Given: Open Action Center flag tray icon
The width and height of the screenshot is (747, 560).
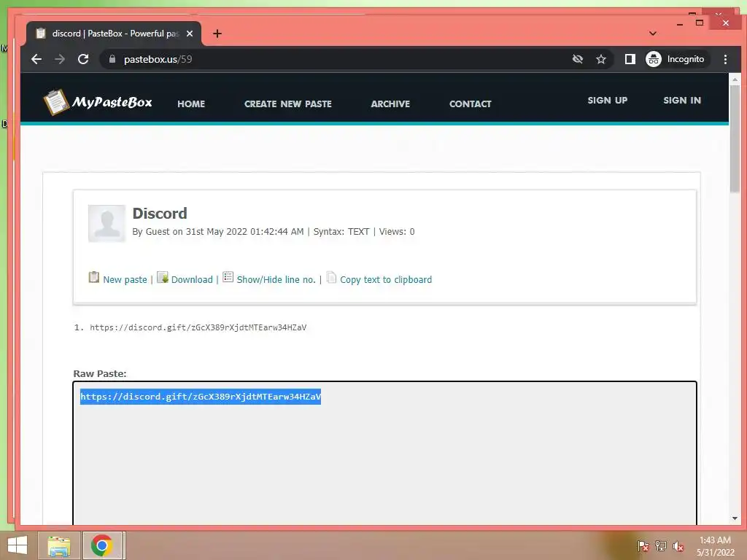Looking at the screenshot, I should tap(643, 545).
